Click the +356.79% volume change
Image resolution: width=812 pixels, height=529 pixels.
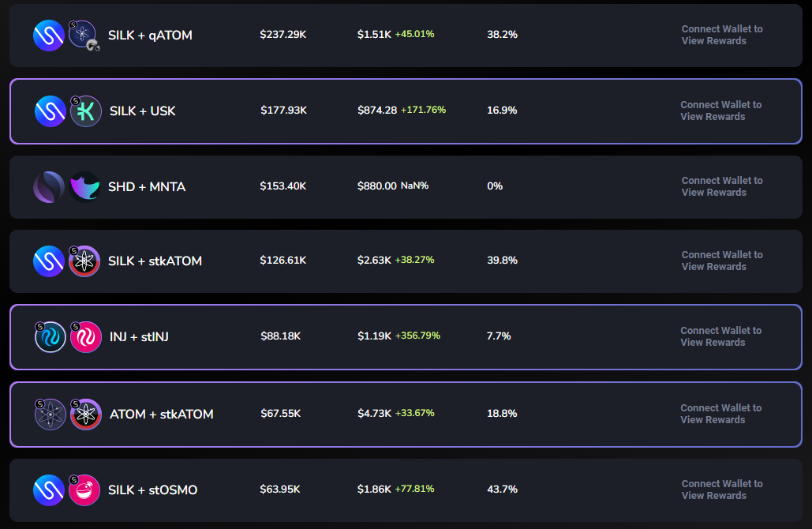click(x=417, y=336)
